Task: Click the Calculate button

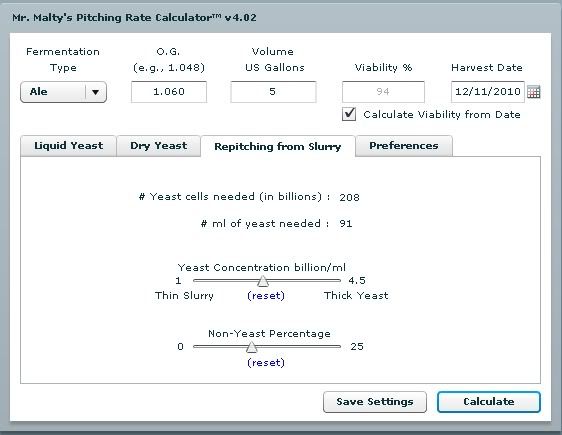Action: (489, 402)
